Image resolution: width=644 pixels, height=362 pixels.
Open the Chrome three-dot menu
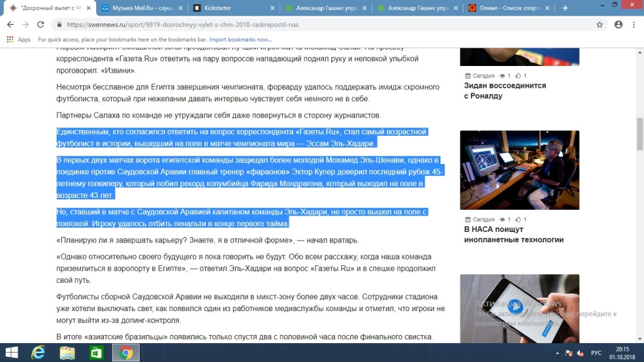click(x=634, y=25)
